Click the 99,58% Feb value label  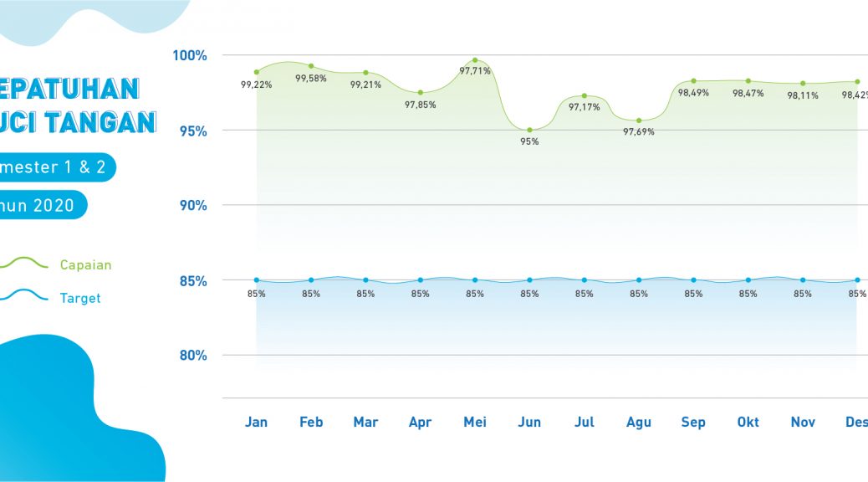click(311, 79)
